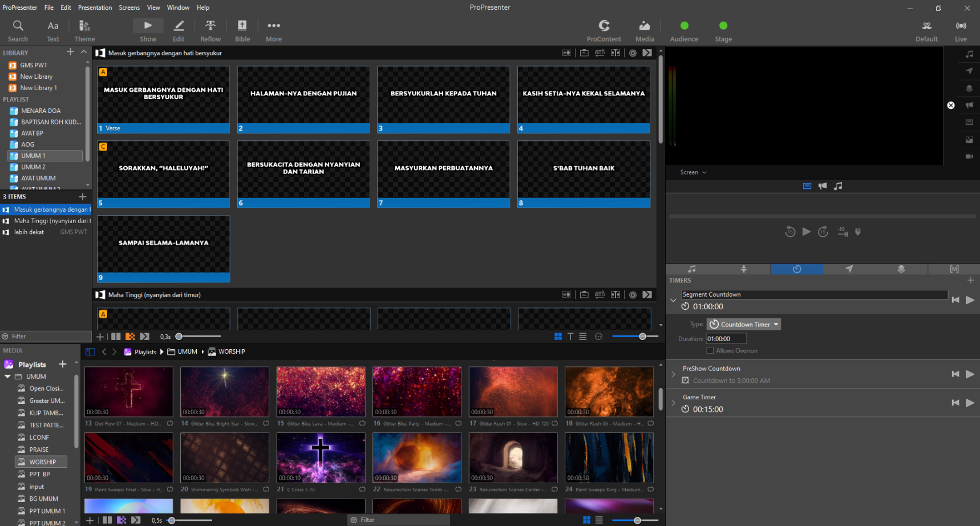Open ProContent media library
The image size is (980, 526).
(604, 30)
